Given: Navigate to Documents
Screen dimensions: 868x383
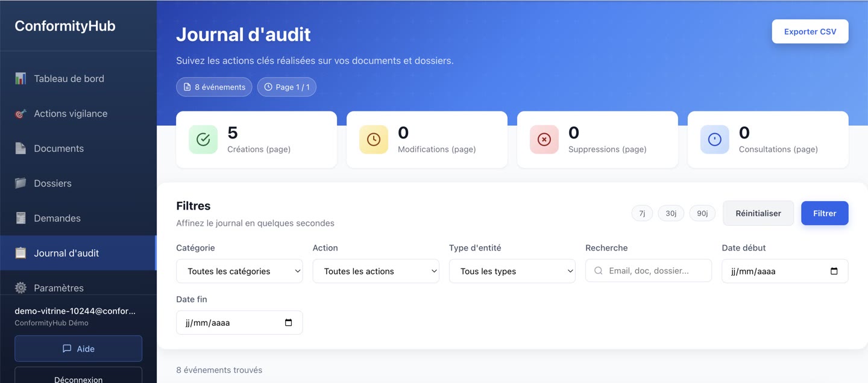Looking at the screenshot, I should [78, 148].
